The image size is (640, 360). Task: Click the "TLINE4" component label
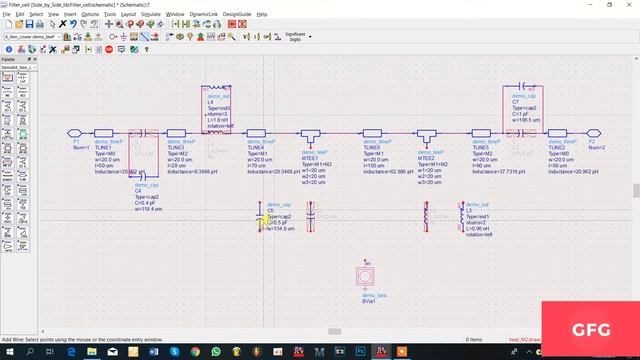click(x=256, y=147)
